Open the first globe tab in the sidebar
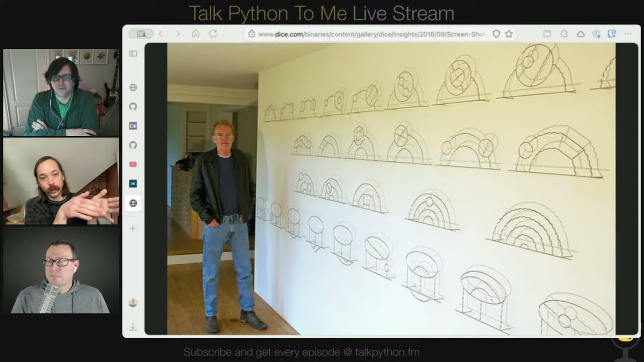644x362 pixels. click(x=133, y=87)
